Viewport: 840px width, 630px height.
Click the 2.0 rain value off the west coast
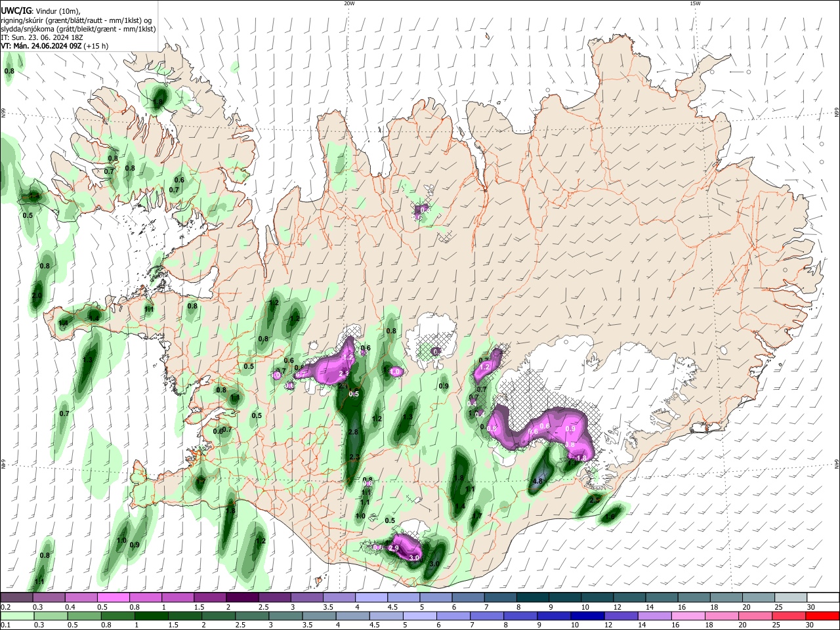tap(37, 296)
